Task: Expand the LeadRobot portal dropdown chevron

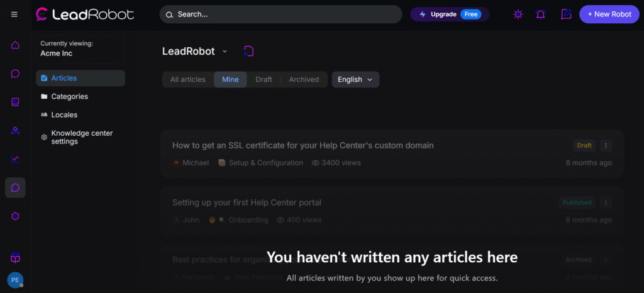Action: [225, 52]
